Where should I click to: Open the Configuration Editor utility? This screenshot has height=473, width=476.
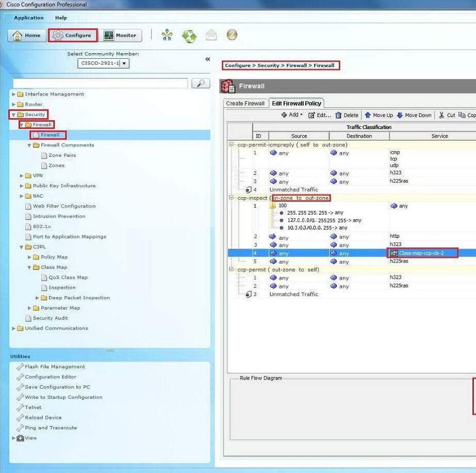[47, 377]
